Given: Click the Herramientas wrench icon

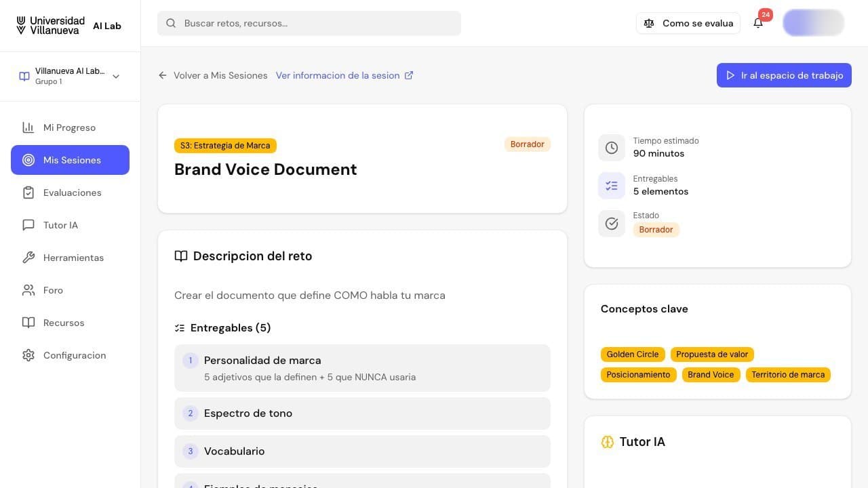Looking at the screenshot, I should click(28, 258).
